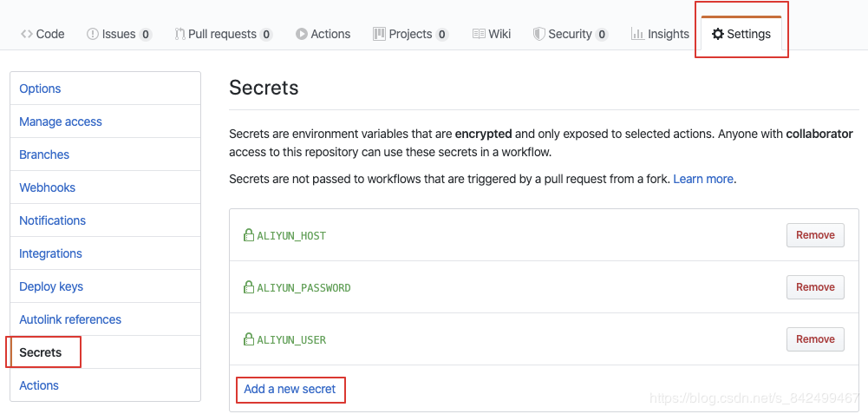Click the Actions play icon
This screenshot has width=868, height=414.
point(302,34)
